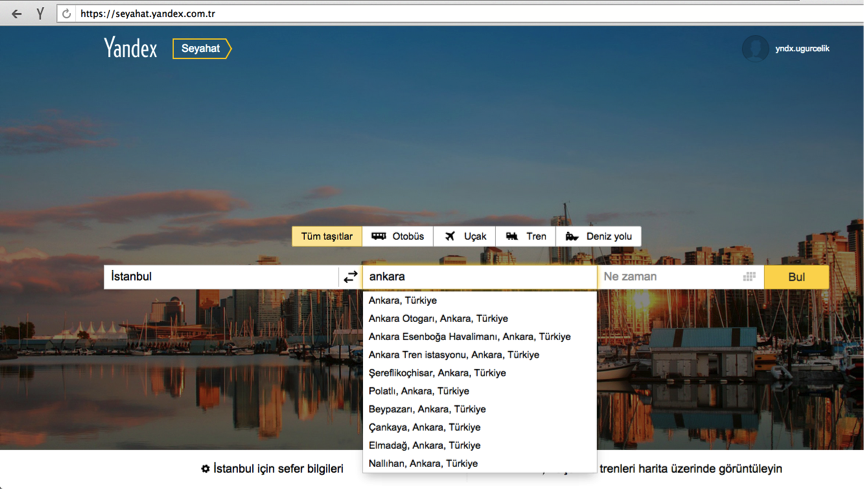Open trenleri harita üzerinde görüntüleyin link

click(690, 469)
